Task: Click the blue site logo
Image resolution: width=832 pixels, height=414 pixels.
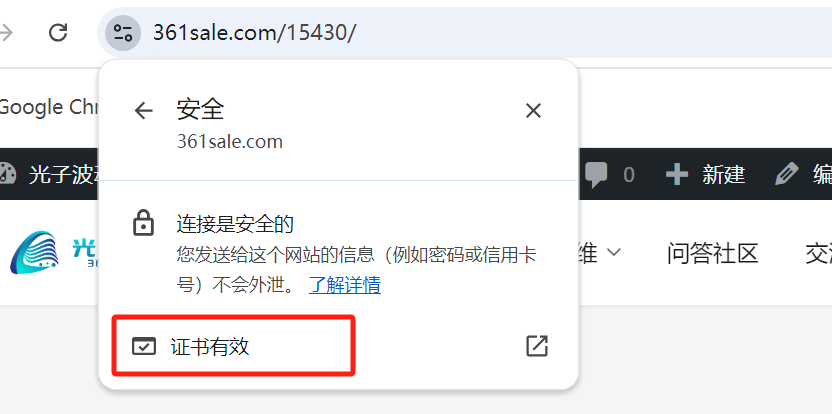Action: click(34, 252)
